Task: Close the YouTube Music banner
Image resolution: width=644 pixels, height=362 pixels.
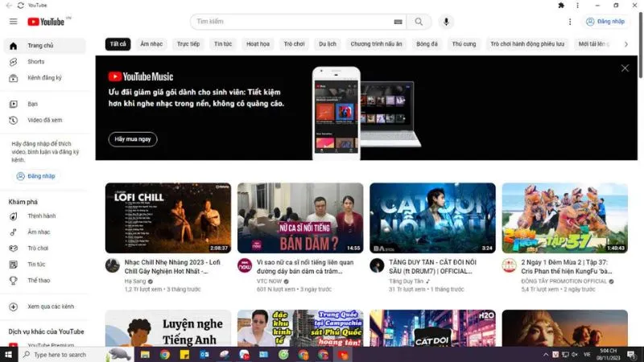Action: (x=625, y=68)
